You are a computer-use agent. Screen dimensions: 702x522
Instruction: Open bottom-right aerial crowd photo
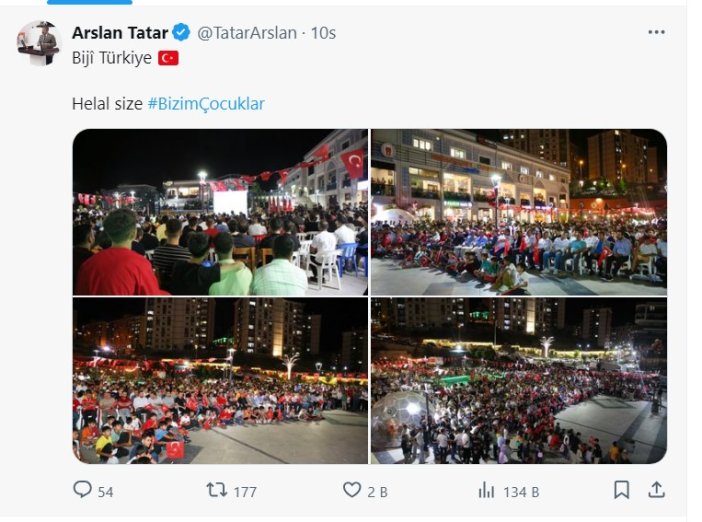pos(519,381)
